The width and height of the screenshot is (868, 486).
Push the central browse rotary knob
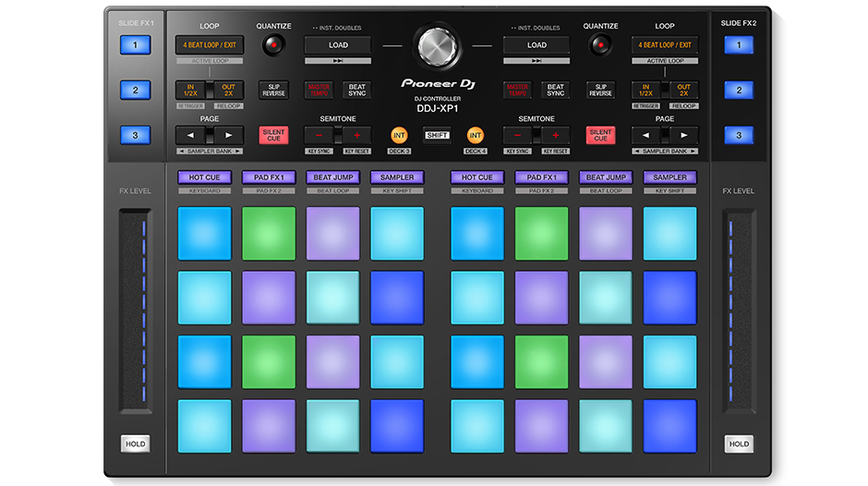coord(438,46)
